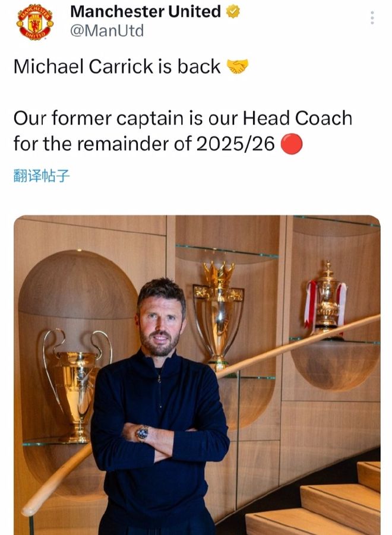Image resolution: width=392 pixels, height=535 pixels.
Task: Click the "Our former captain" text line
Action: pos(94,118)
